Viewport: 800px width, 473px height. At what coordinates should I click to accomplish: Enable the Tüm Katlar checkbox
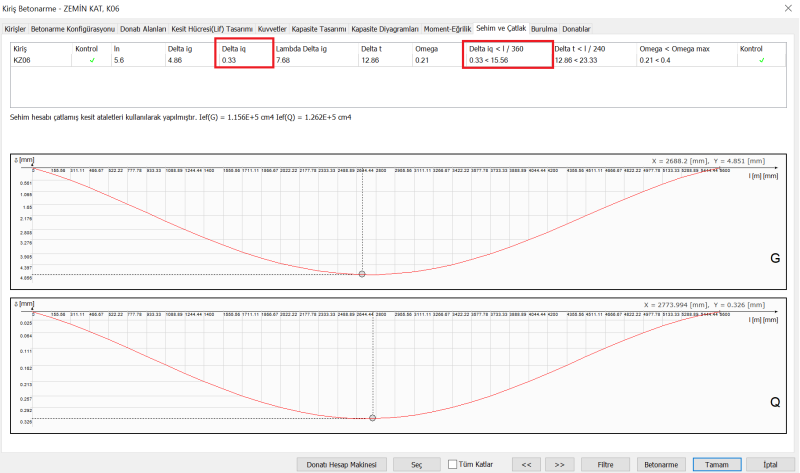click(452, 464)
